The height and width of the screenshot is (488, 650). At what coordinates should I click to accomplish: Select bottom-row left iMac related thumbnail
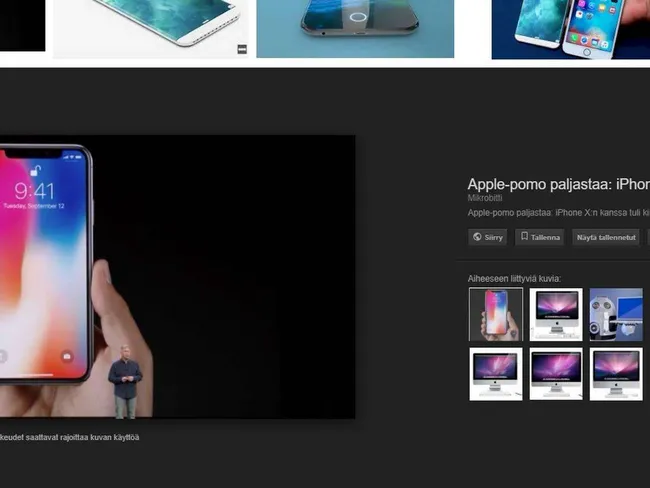[496, 373]
